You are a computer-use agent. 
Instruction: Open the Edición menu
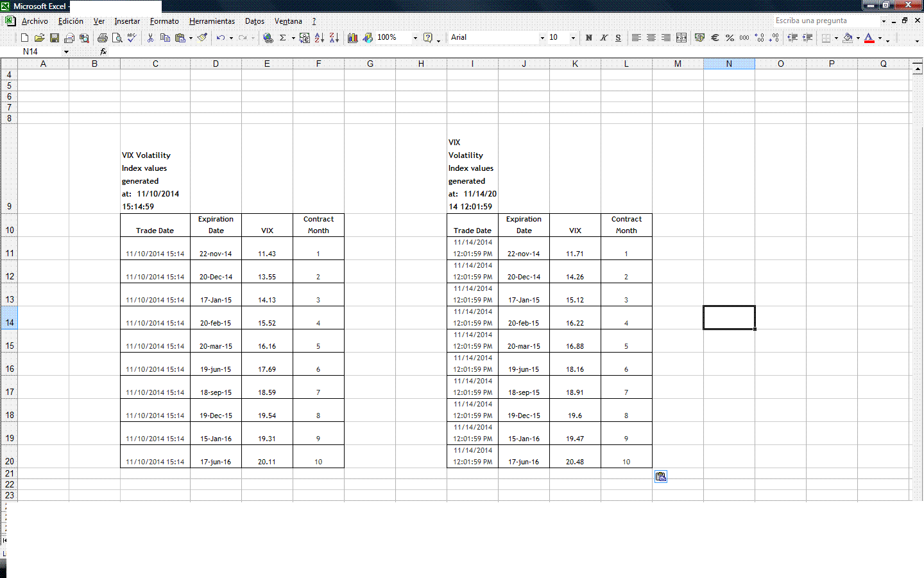tap(71, 21)
